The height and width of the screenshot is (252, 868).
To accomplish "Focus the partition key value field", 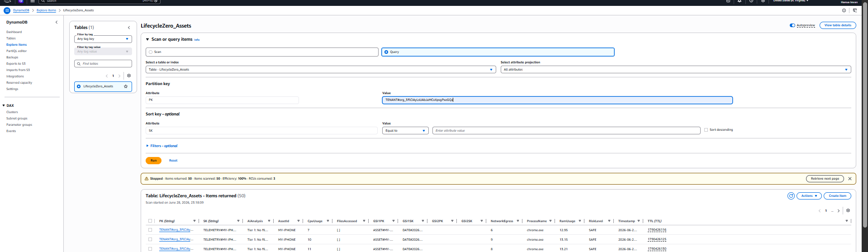I will click(x=557, y=100).
